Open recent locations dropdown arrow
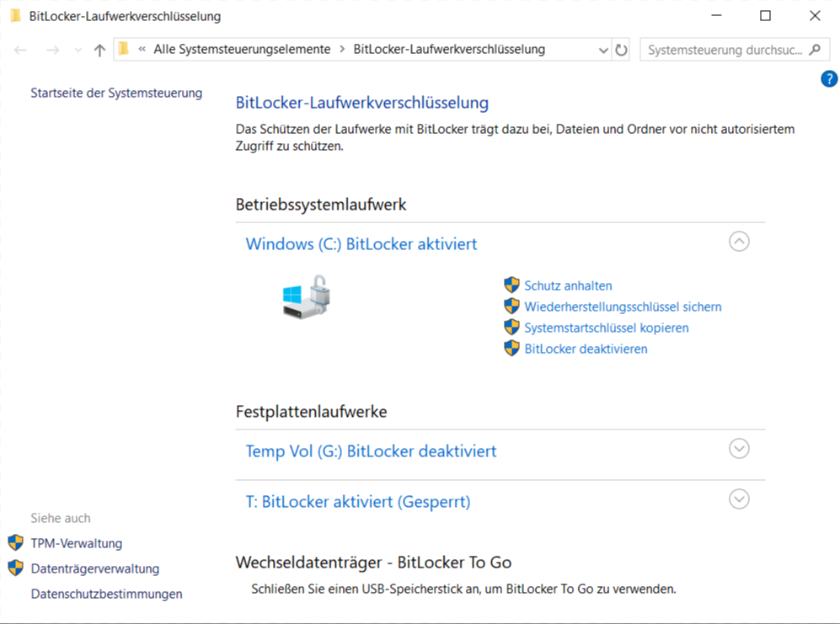 pos(78,51)
